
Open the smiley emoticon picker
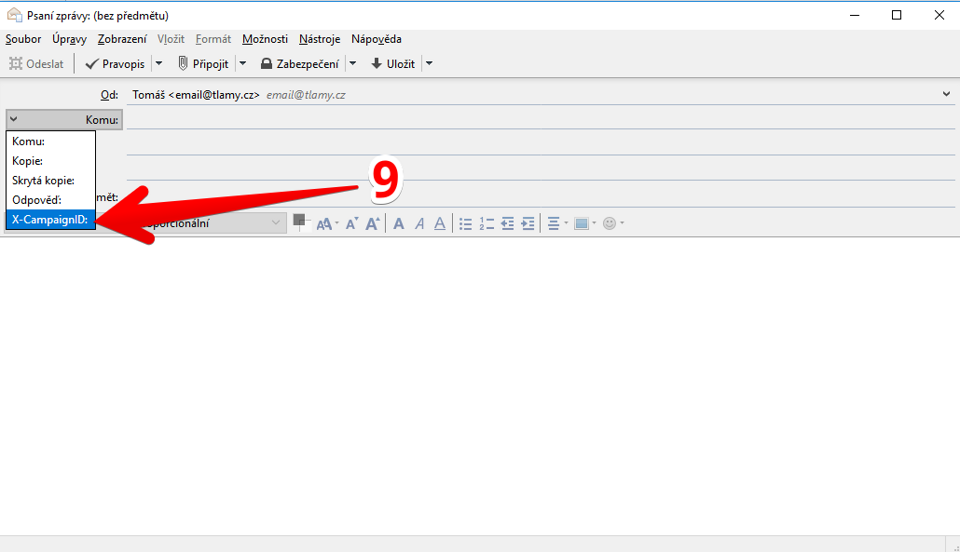(613, 224)
